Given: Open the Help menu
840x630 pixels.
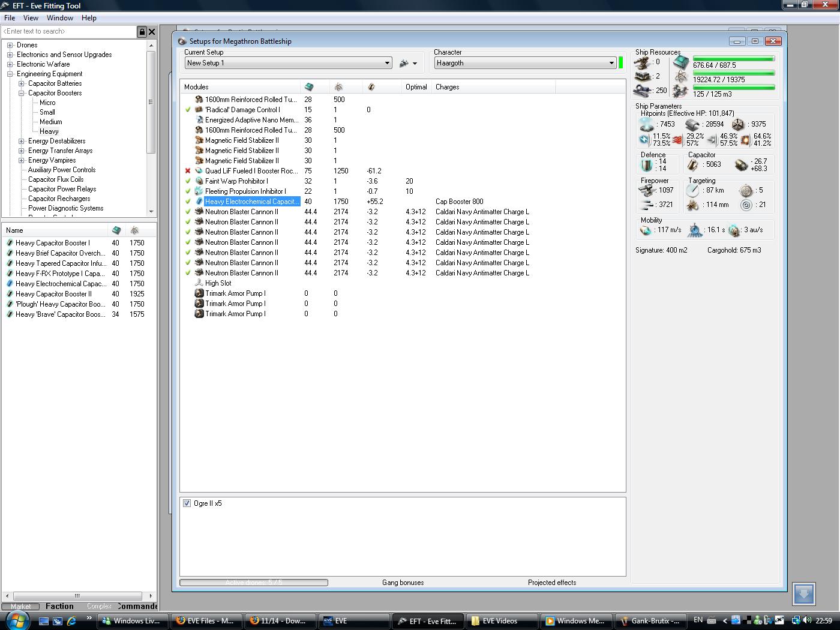Looking at the screenshot, I should click(89, 18).
